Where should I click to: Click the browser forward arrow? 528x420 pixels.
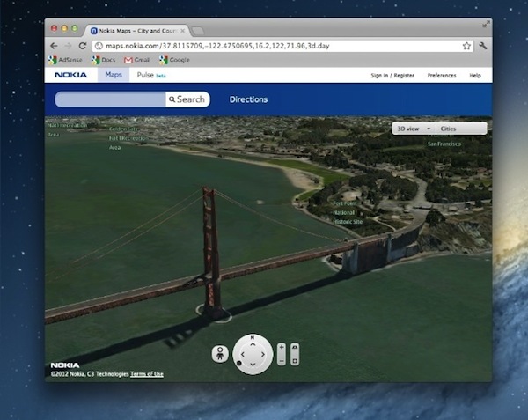click(69, 46)
